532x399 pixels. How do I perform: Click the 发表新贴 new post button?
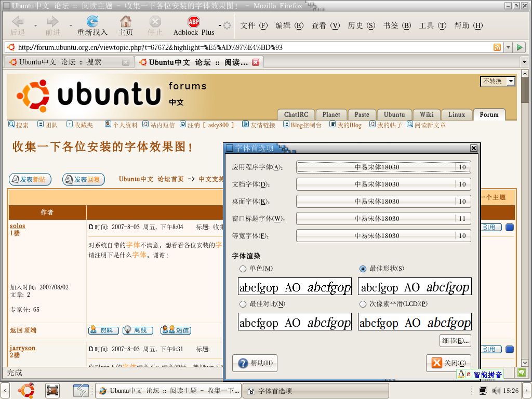[x=30, y=179]
